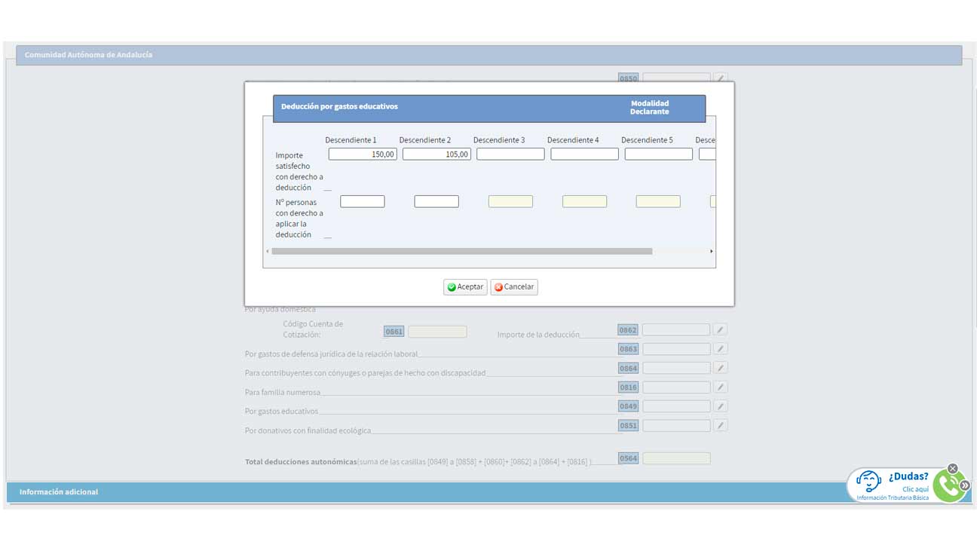
Task: Click Nº personas field for Descendiente 4
Action: [x=584, y=201]
